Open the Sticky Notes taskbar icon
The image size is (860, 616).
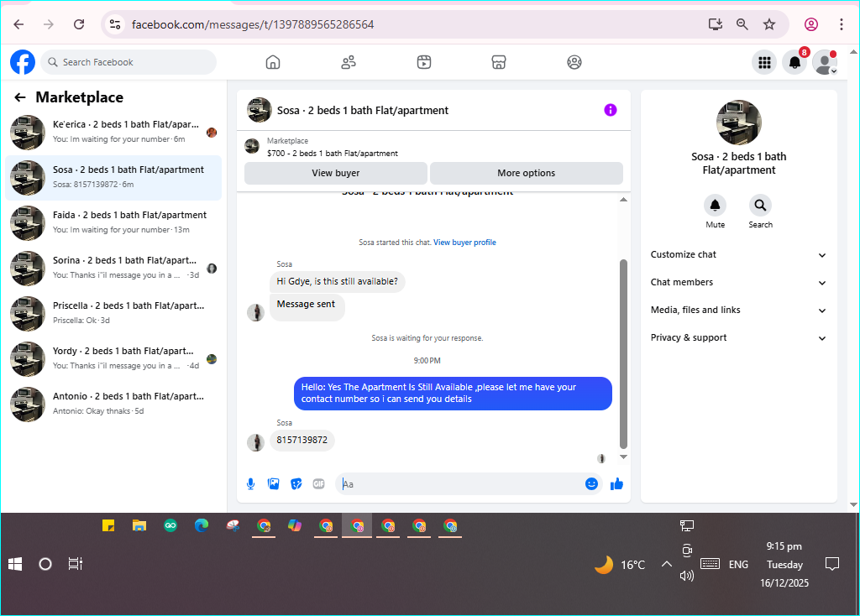click(108, 526)
